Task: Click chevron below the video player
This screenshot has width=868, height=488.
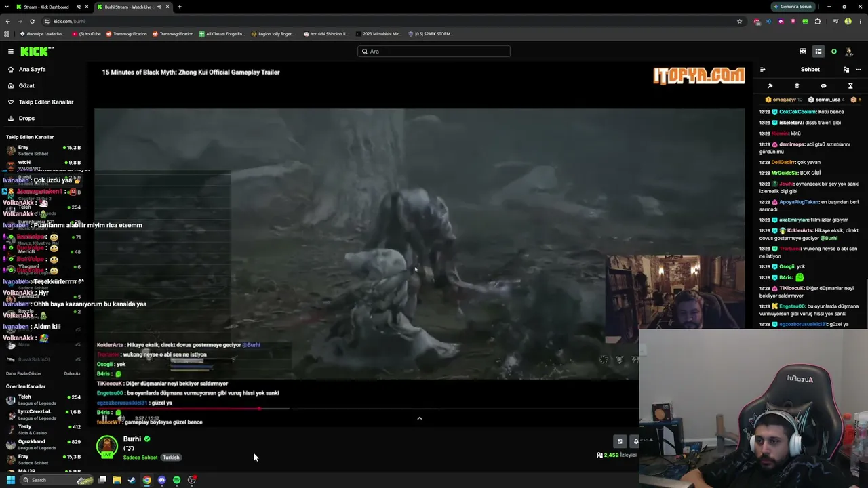Action: (419, 418)
